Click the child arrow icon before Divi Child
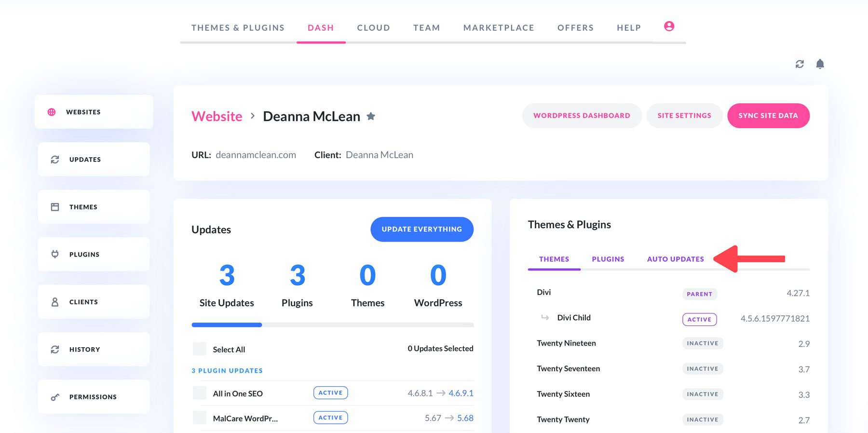 coord(545,317)
